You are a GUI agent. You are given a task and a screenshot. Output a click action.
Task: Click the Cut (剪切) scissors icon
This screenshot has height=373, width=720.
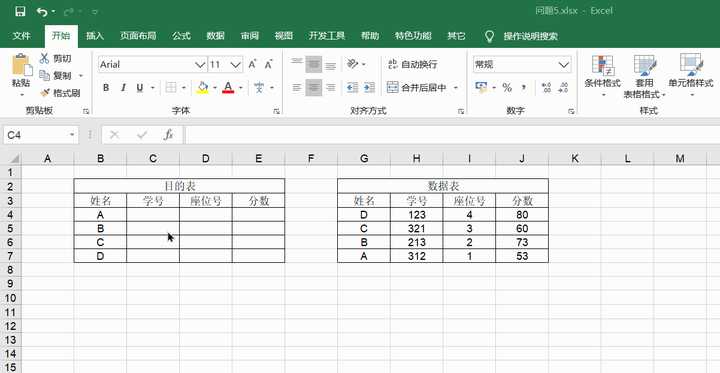44,58
